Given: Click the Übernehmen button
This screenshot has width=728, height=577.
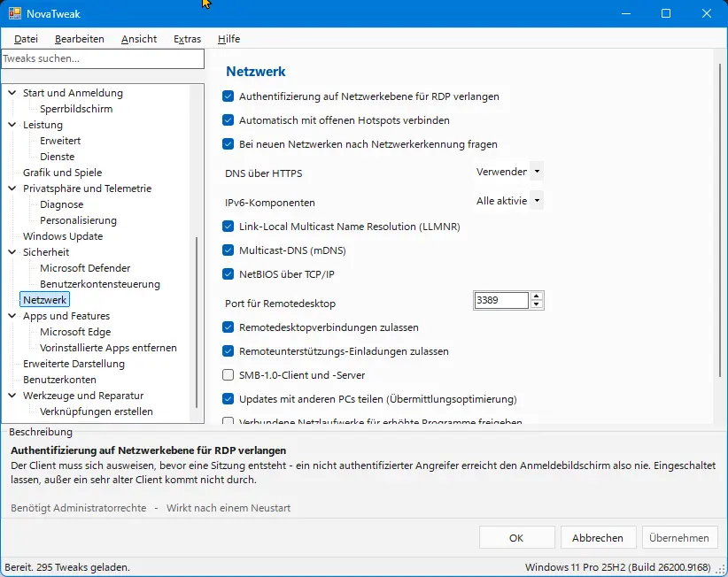Looking at the screenshot, I should click(x=679, y=537).
